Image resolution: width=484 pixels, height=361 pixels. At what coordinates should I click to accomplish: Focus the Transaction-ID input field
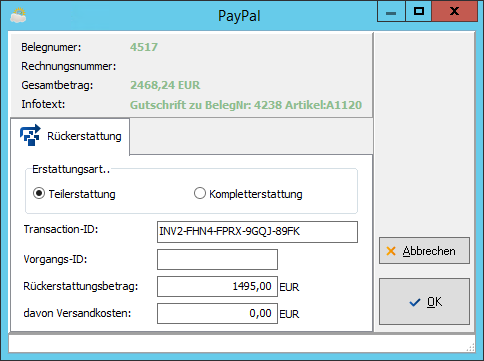(x=257, y=232)
